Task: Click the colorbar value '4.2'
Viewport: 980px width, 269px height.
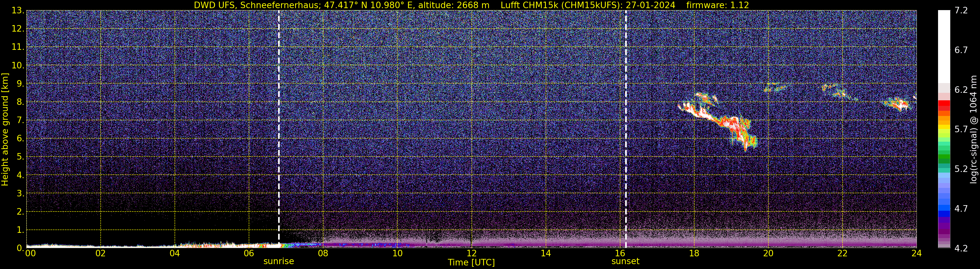Action: click(961, 248)
